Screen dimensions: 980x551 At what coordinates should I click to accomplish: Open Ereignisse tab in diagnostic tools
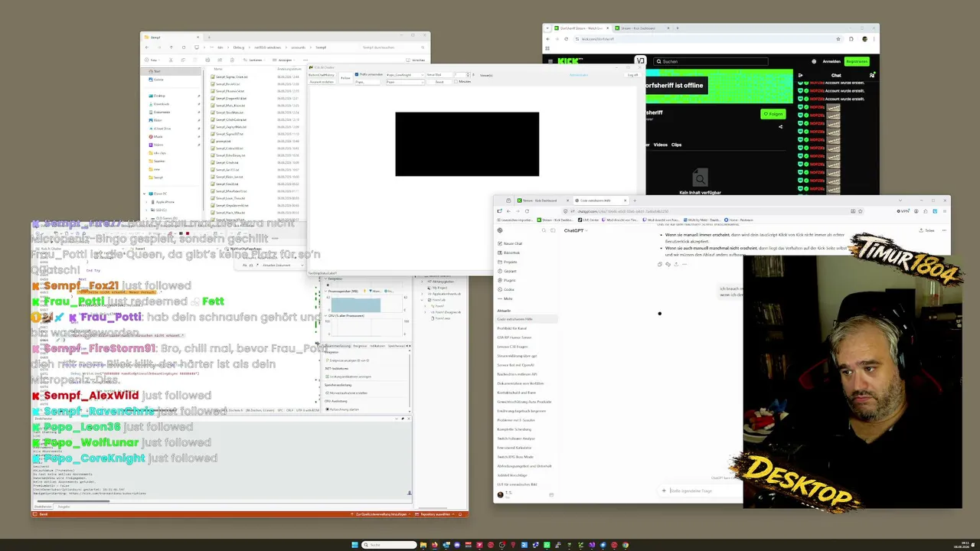[360, 346]
